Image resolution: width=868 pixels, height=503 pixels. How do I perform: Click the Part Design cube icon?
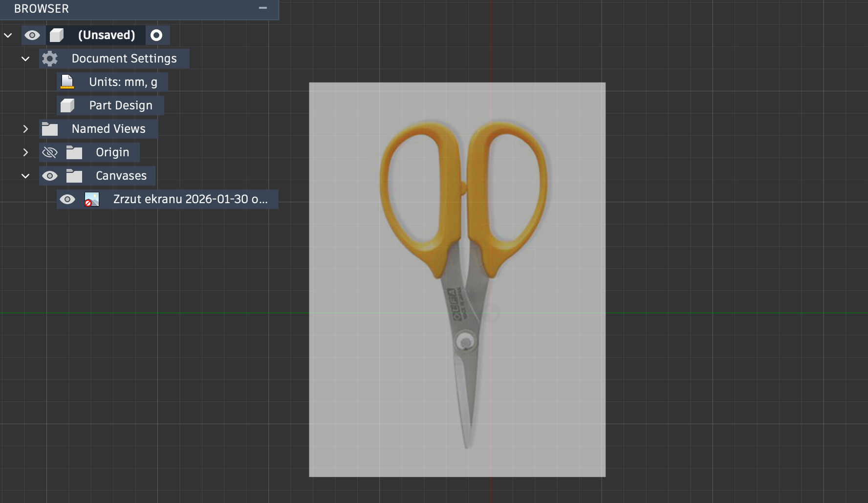pyautogui.click(x=67, y=105)
